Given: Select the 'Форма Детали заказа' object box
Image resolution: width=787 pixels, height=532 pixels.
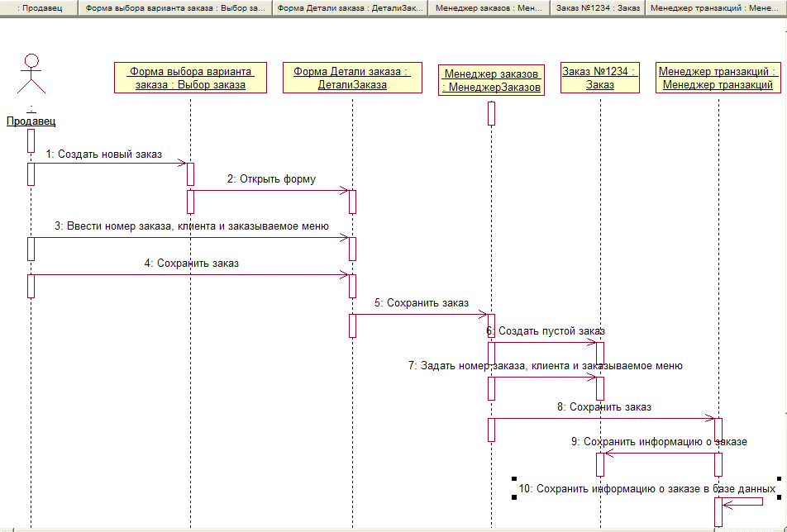Looking at the screenshot, I should click(352, 78).
